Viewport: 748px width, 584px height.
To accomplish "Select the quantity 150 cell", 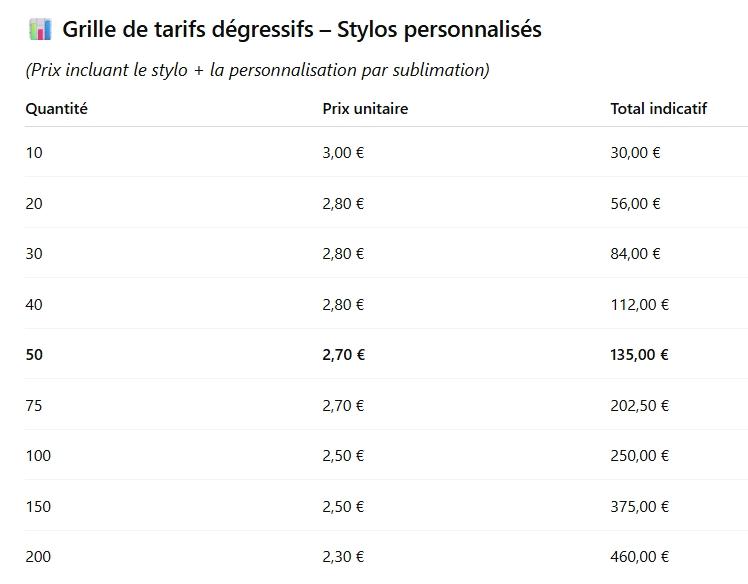I will tap(38, 507).
